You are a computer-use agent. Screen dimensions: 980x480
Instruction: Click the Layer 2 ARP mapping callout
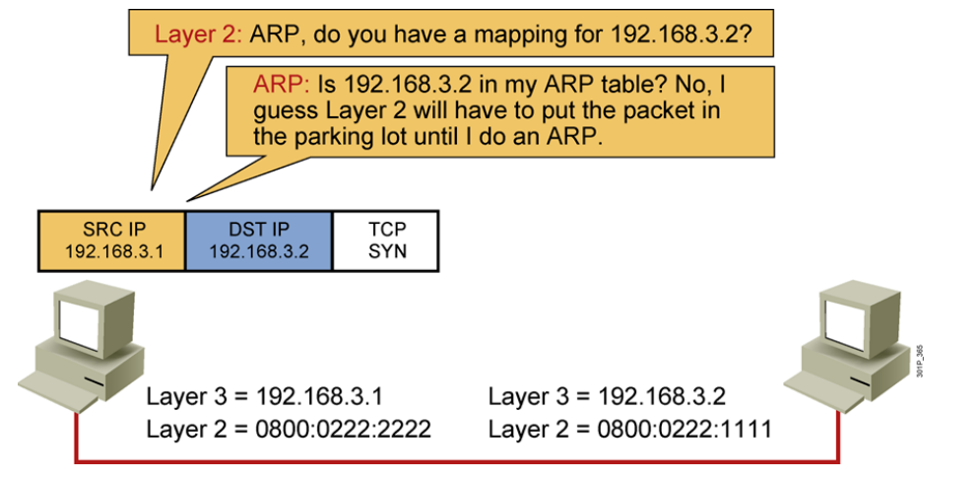coord(450,34)
